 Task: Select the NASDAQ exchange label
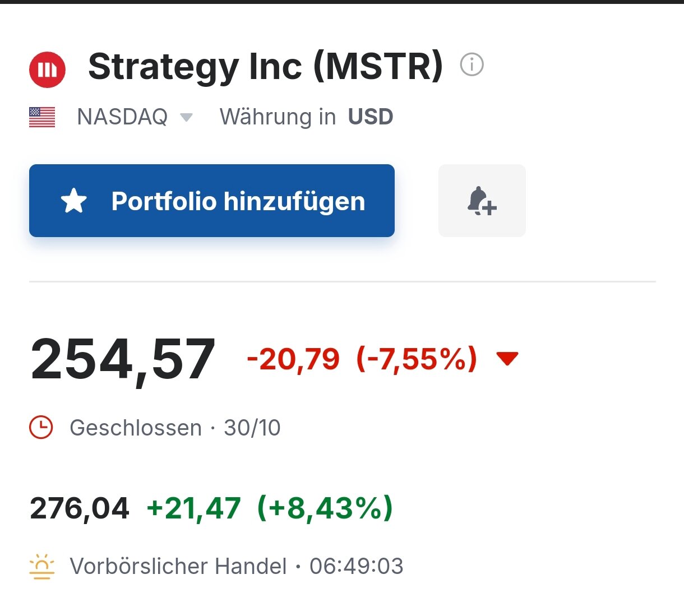[122, 117]
